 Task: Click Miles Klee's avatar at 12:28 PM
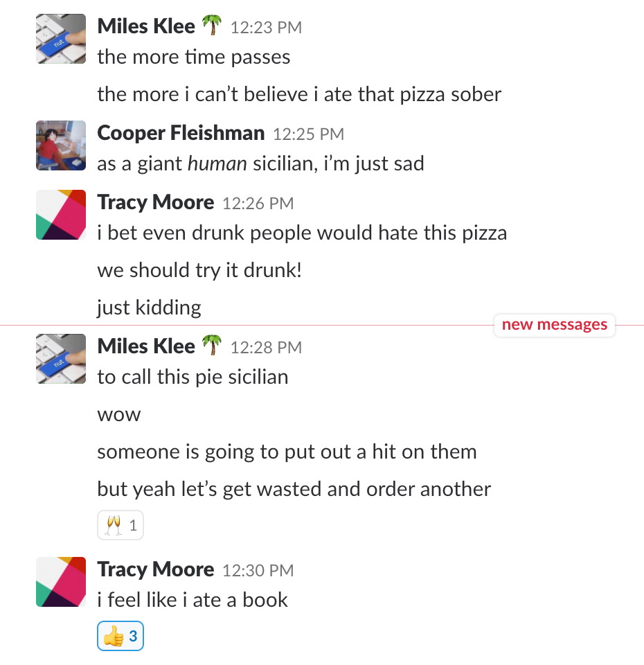(61, 359)
